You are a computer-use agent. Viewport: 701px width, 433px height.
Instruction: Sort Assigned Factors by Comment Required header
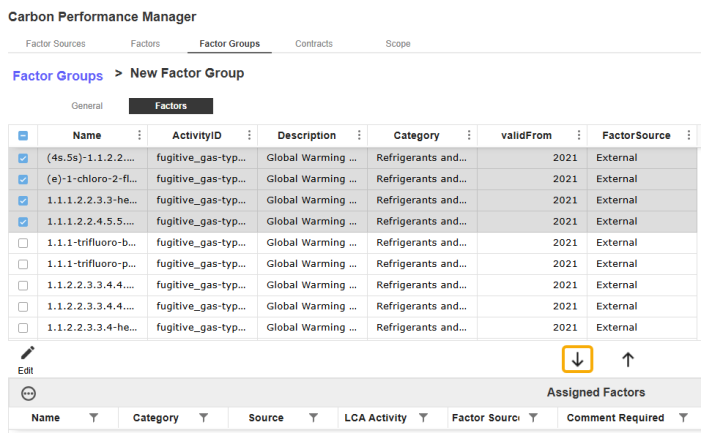615,418
